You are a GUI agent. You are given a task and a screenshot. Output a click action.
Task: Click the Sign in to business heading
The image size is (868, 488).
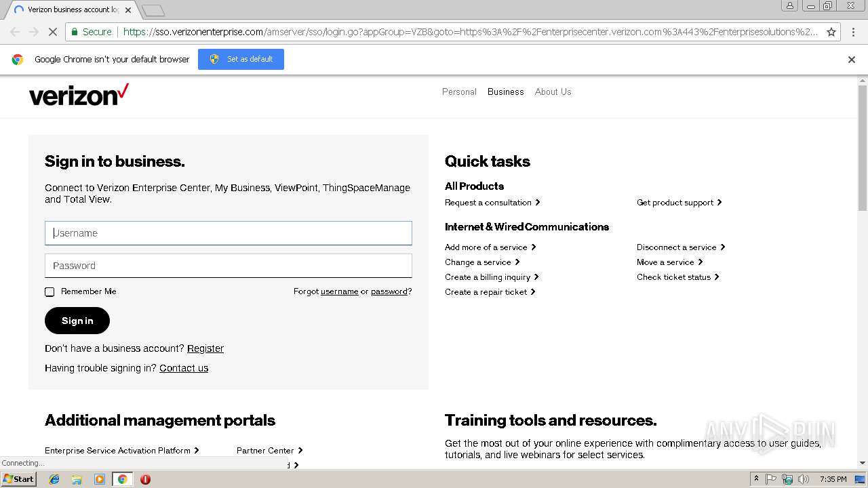click(115, 161)
